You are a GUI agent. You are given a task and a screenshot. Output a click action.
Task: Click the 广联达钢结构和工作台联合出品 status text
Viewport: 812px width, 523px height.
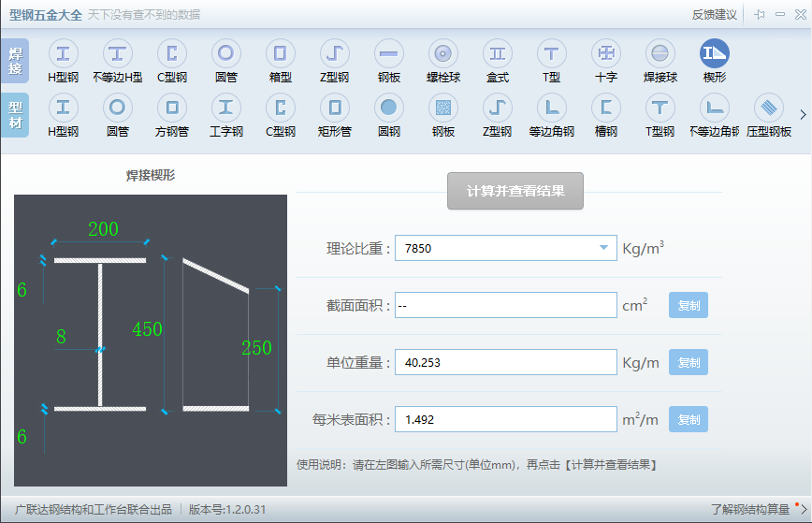point(94,510)
